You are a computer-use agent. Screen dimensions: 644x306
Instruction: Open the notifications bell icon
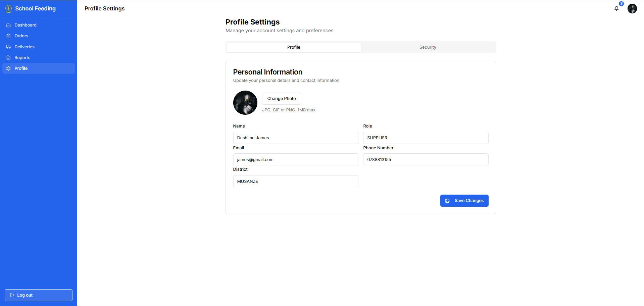616,8
